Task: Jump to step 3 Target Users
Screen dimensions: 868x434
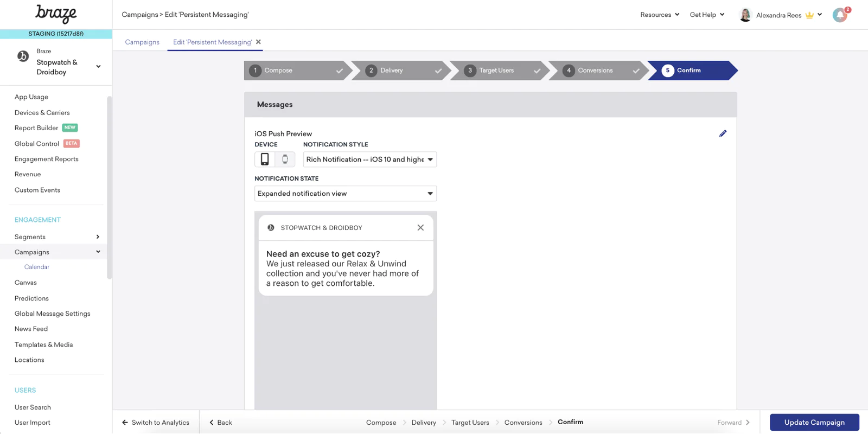Action: click(x=496, y=71)
